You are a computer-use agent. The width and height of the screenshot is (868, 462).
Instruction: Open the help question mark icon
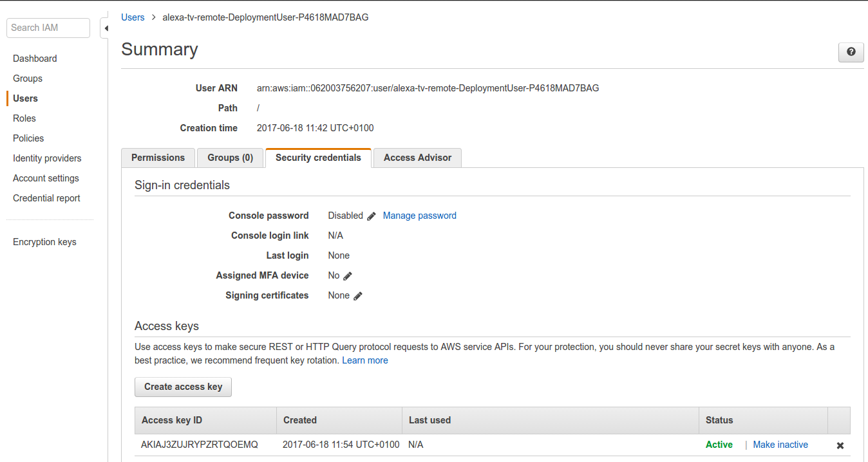pyautogui.click(x=851, y=52)
